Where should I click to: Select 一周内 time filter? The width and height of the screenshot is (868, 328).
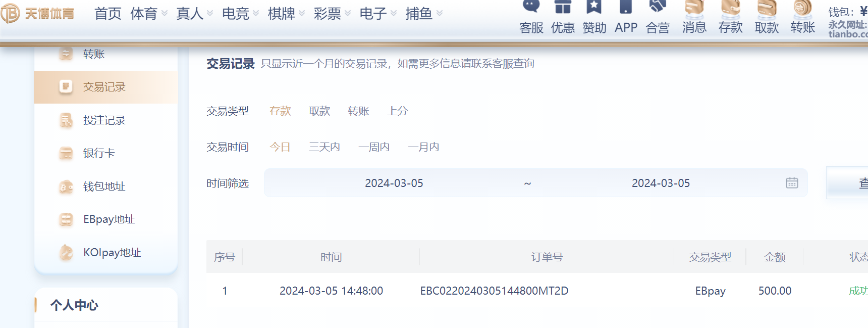374,147
